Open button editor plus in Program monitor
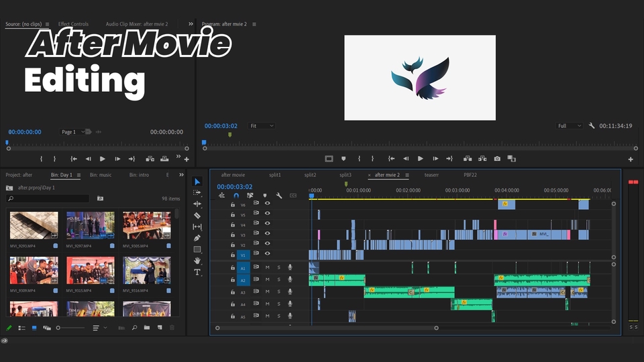Viewport: 644px width, 362px height. pos(631,160)
